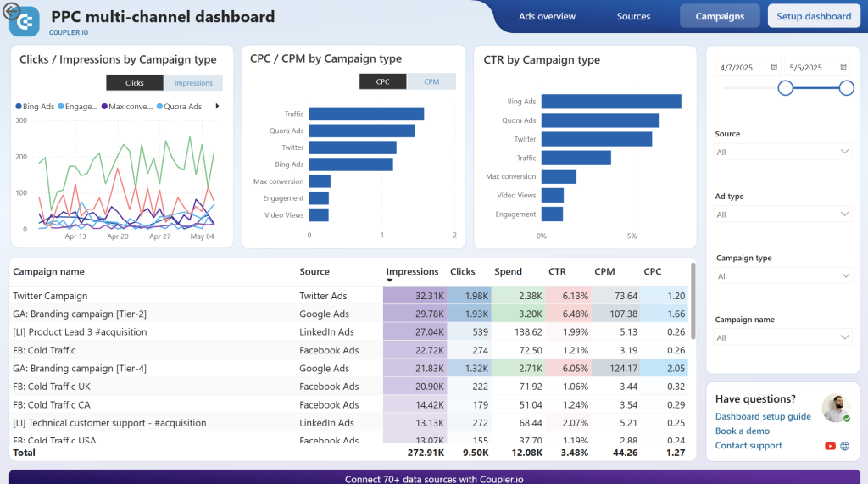Sort by Clicks column header

coord(463,271)
